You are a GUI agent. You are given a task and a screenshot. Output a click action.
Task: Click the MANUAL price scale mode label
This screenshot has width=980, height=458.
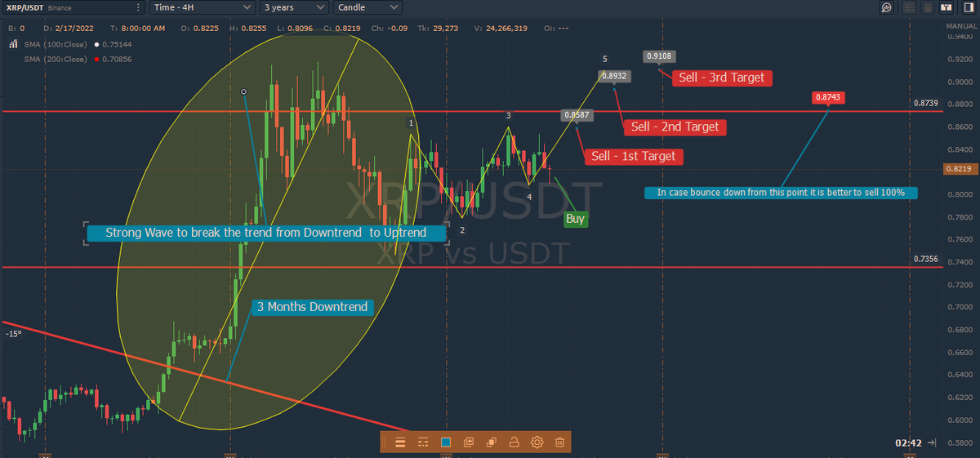[961, 26]
